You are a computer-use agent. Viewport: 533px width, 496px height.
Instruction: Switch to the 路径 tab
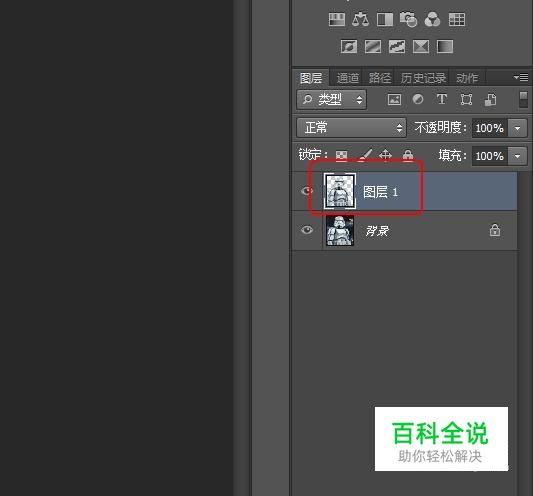pyautogui.click(x=380, y=78)
